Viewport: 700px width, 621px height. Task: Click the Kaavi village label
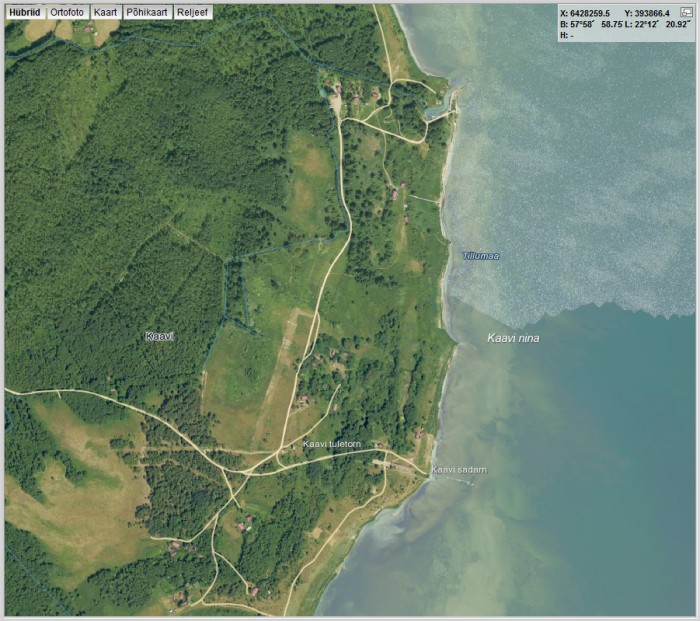tap(159, 336)
